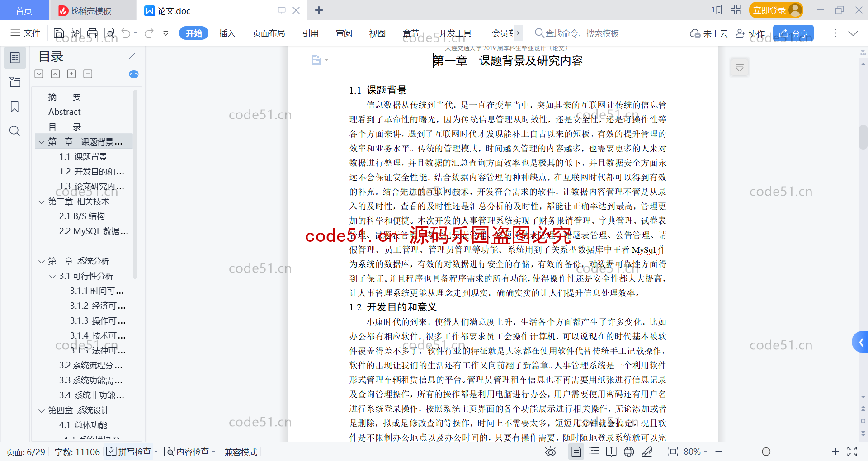Click the app grid icon in title bar
The height and width of the screenshot is (461, 868).
736,10
